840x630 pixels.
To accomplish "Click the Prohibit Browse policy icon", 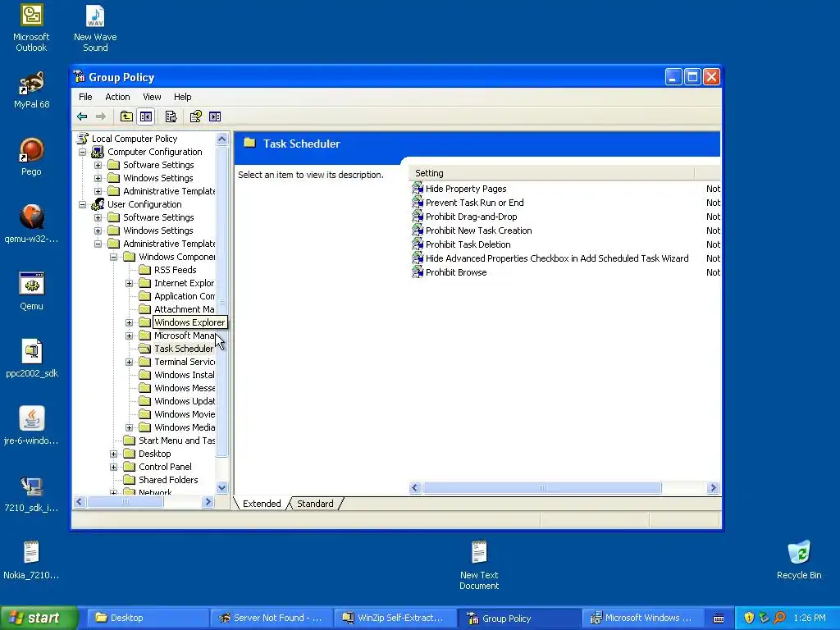I will click(418, 272).
